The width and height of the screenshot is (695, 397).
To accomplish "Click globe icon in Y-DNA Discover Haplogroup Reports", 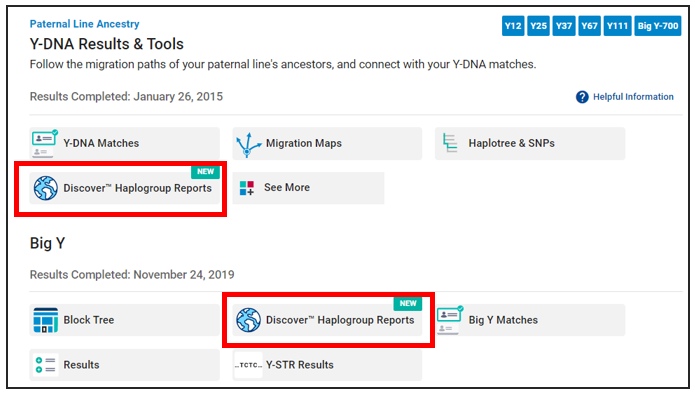I will click(x=46, y=188).
